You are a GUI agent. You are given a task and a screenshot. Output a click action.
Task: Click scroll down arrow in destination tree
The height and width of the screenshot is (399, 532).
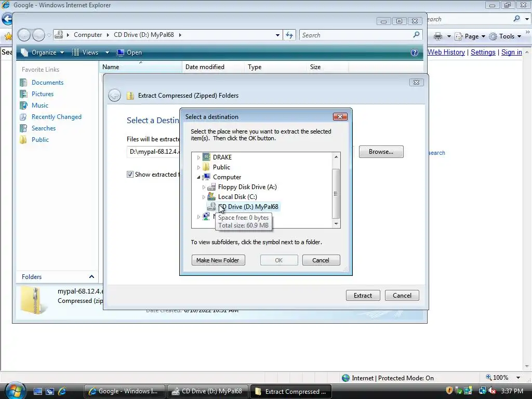point(336,223)
